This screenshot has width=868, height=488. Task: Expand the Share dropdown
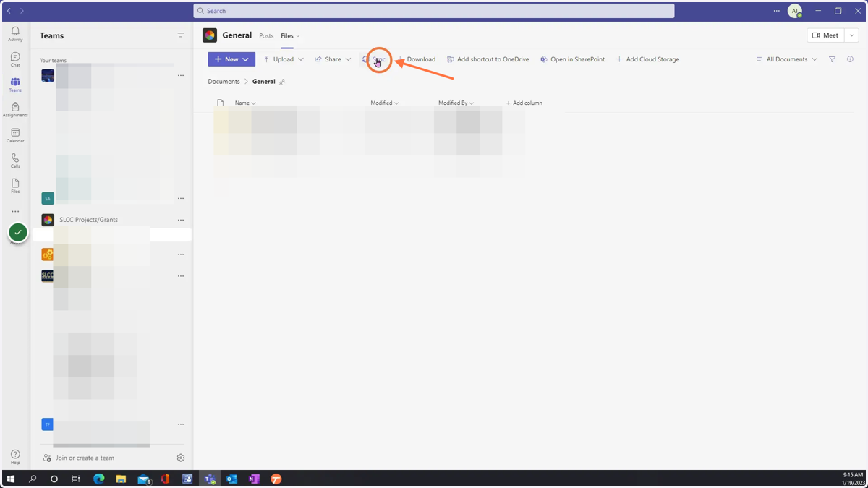[x=348, y=59]
